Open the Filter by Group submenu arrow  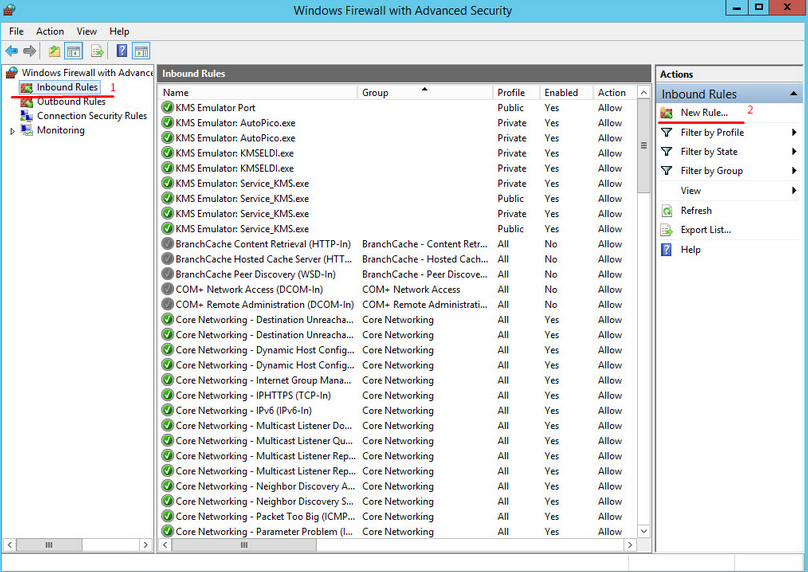point(794,171)
